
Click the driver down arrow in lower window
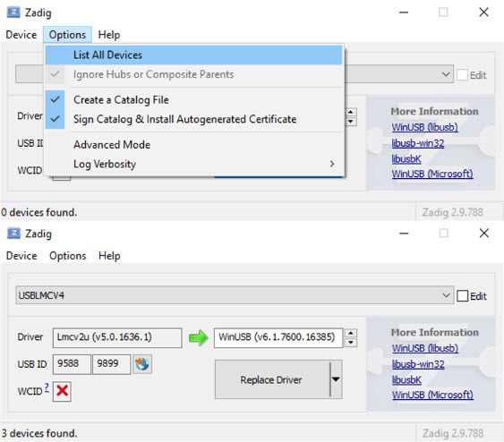pos(351,343)
